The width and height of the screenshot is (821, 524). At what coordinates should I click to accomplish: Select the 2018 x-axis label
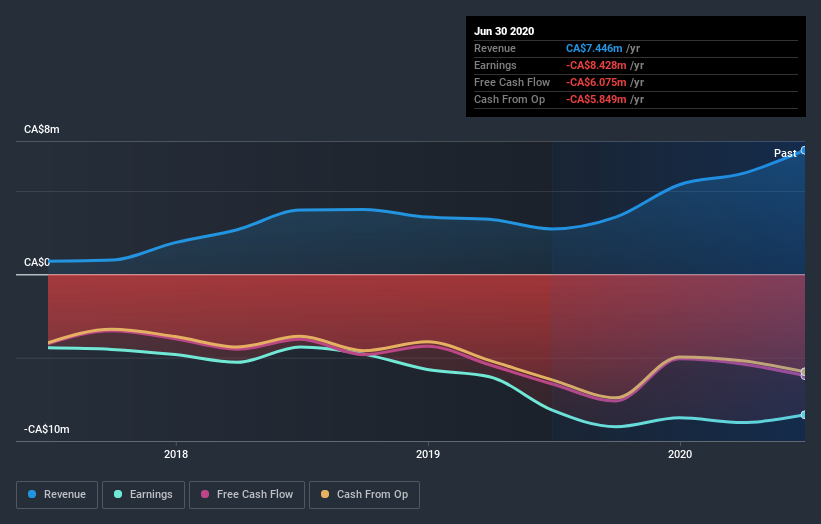pyautogui.click(x=176, y=454)
